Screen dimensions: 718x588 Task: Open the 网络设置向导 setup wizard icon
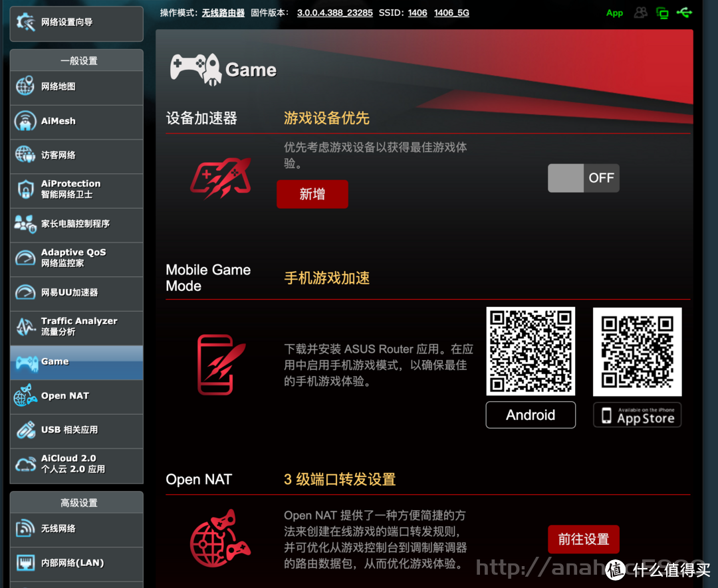[25, 23]
